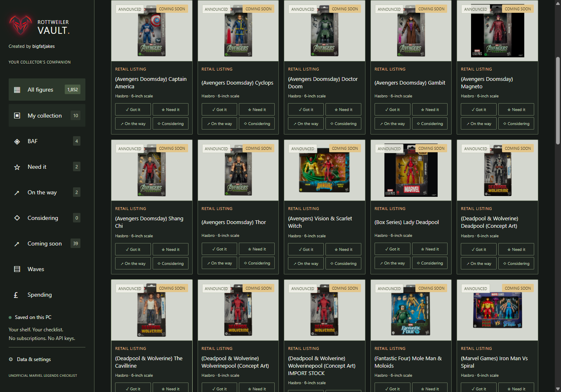Mark Doctor Doom as On the way

(x=306, y=123)
